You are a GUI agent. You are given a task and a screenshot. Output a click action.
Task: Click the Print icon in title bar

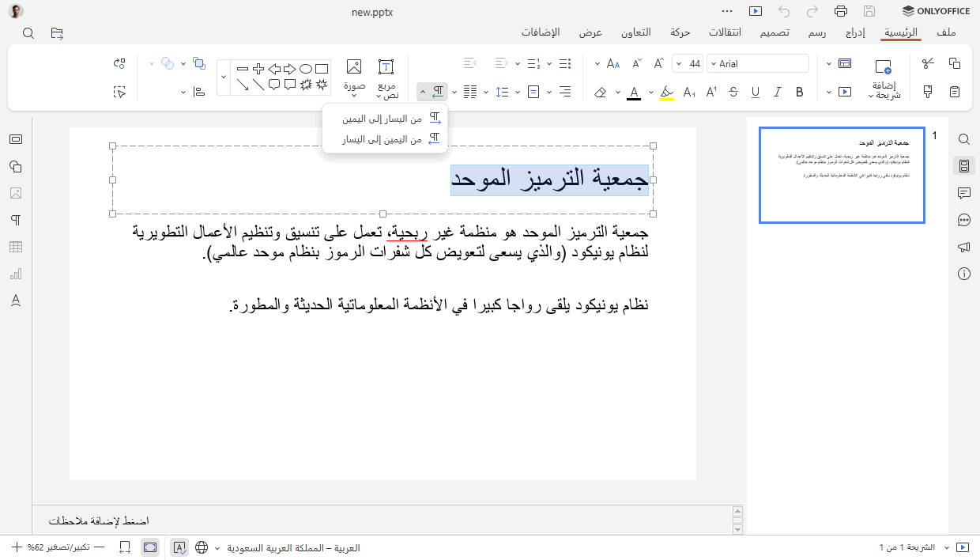pyautogui.click(x=841, y=11)
